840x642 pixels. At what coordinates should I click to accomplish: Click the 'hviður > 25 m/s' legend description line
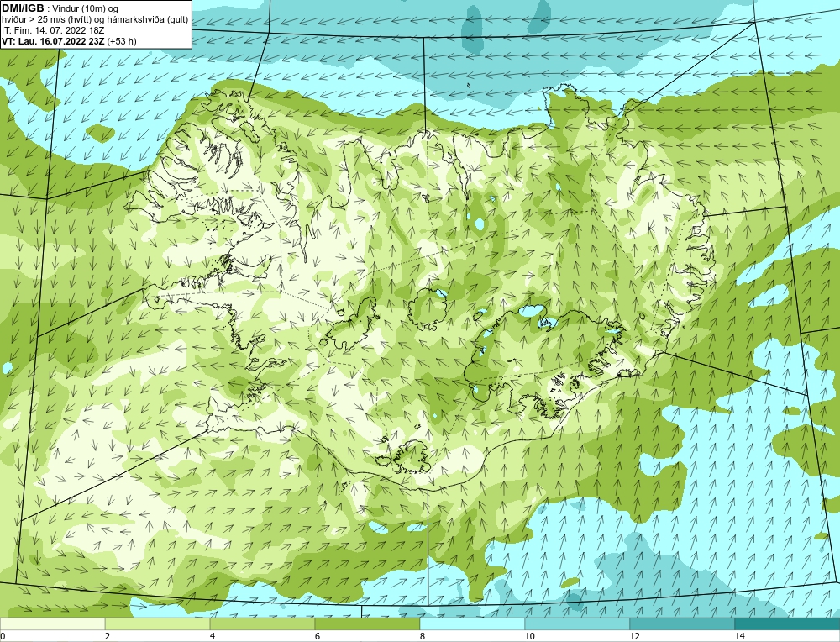pyautogui.click(x=95, y=20)
